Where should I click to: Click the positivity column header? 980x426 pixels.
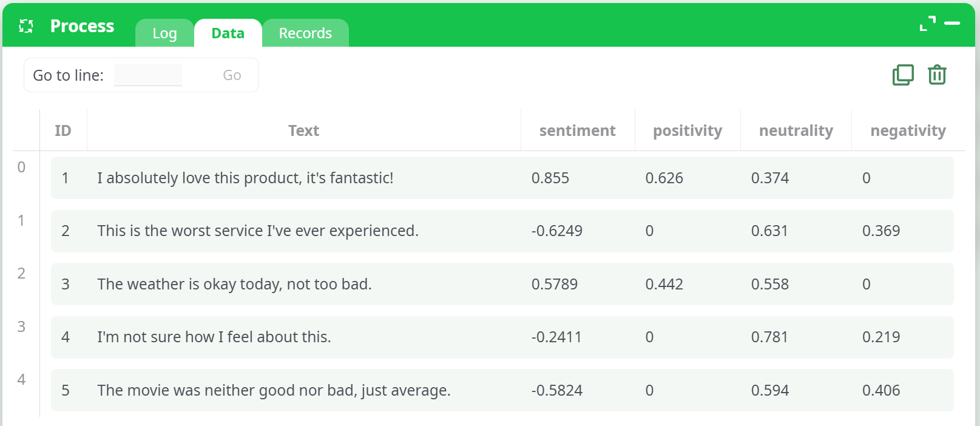[x=687, y=130]
